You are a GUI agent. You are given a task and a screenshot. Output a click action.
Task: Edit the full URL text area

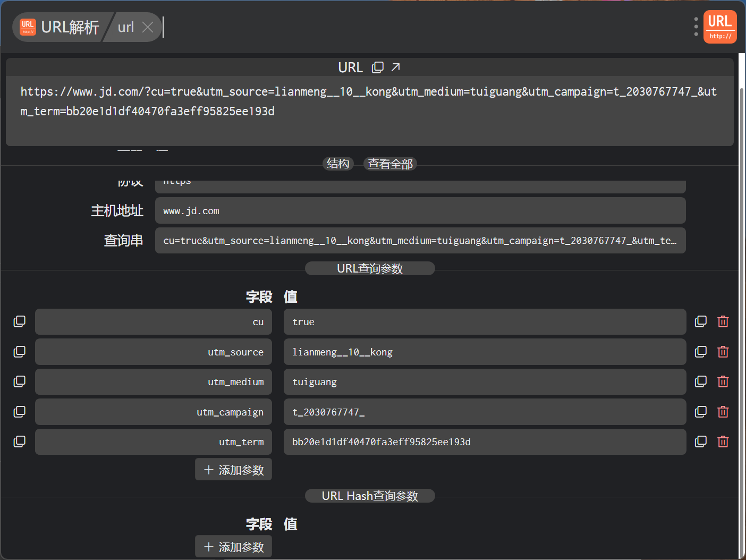369,111
